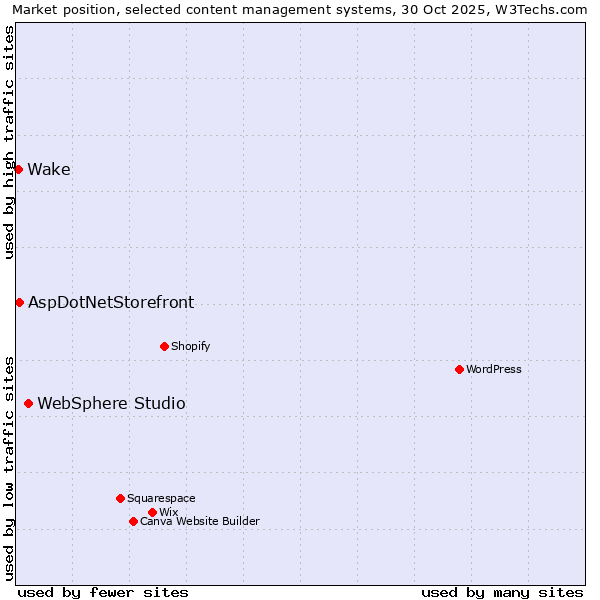Open the AspDotNetStorefront label
Image resolution: width=600 pixels, height=600 pixels.
[x=111, y=302]
